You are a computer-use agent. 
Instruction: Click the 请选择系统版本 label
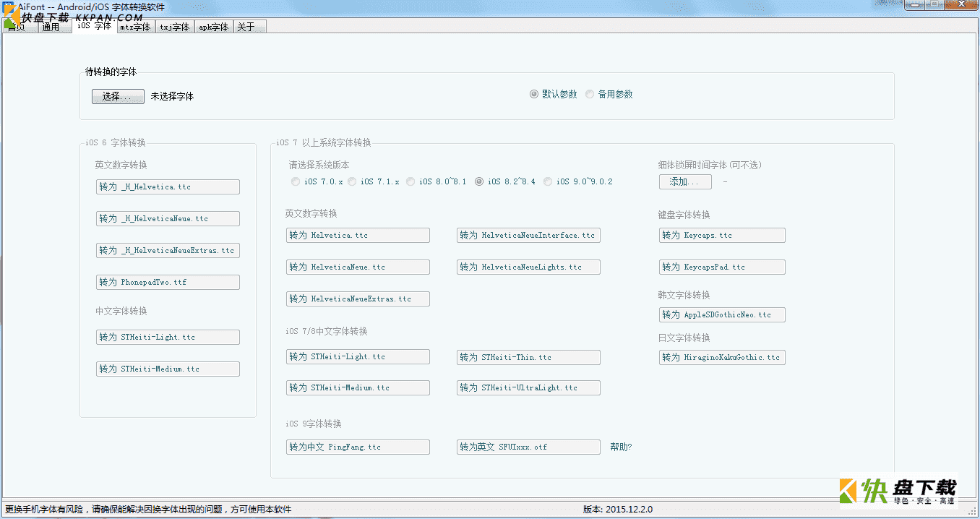pos(319,165)
